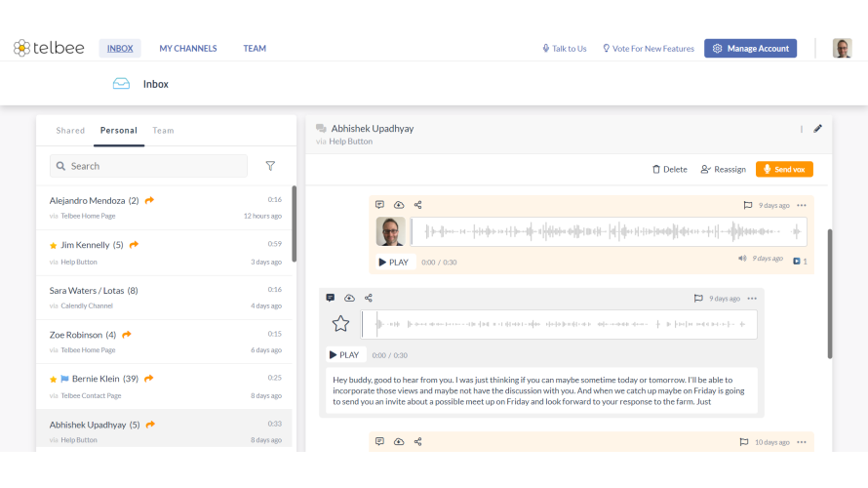
Task: Go to My Channels in the navigation
Action: pos(188,48)
